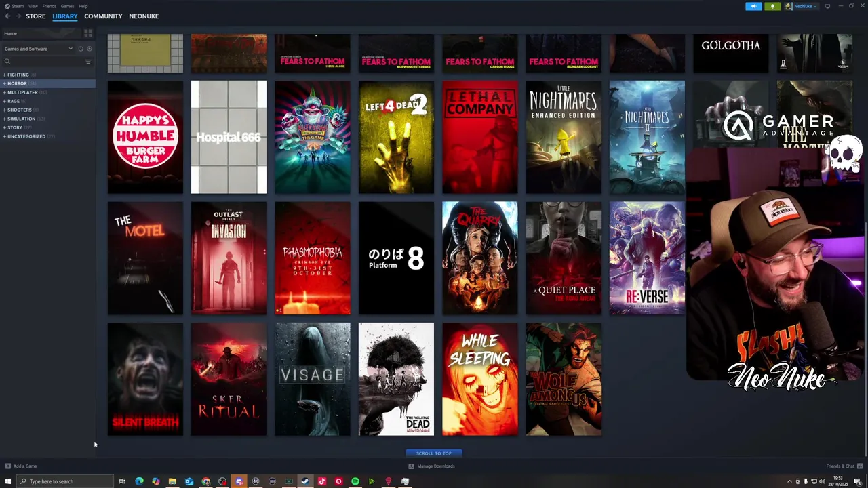Screen dimensions: 868x488
Task: Select The Motel game tile
Action: 145,258
